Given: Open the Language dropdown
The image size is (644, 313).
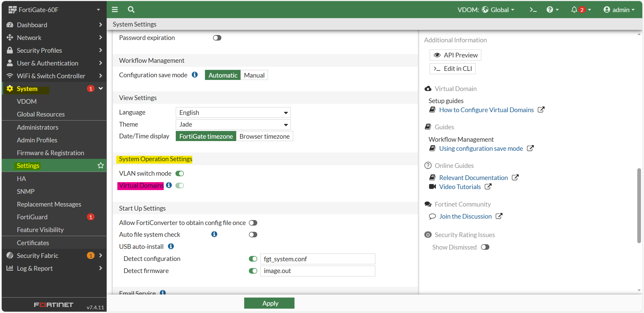Looking at the screenshot, I should point(233,113).
